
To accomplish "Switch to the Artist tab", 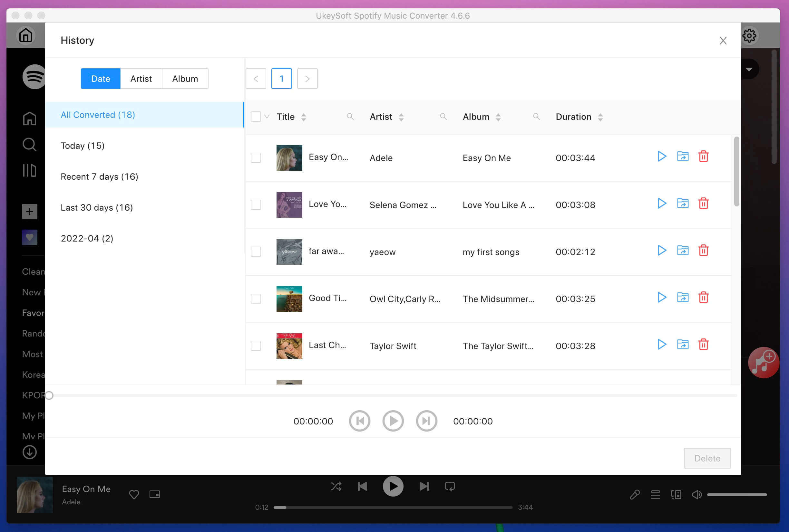I will pyautogui.click(x=141, y=79).
